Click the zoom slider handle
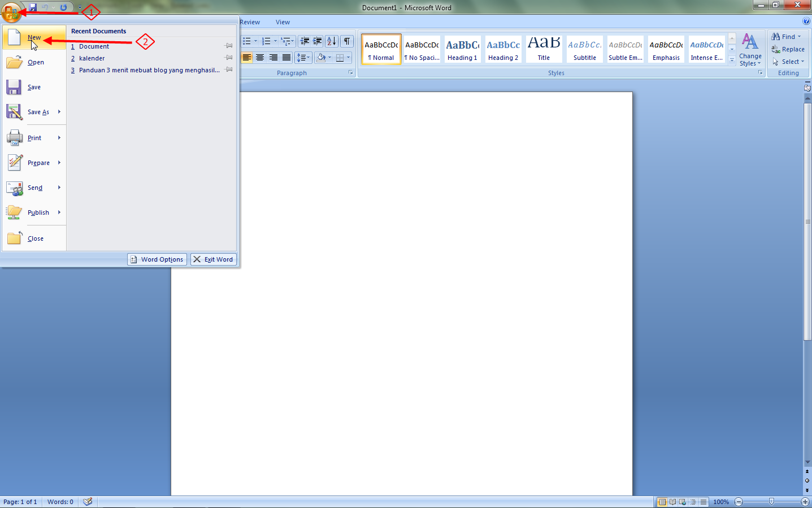 point(772,501)
